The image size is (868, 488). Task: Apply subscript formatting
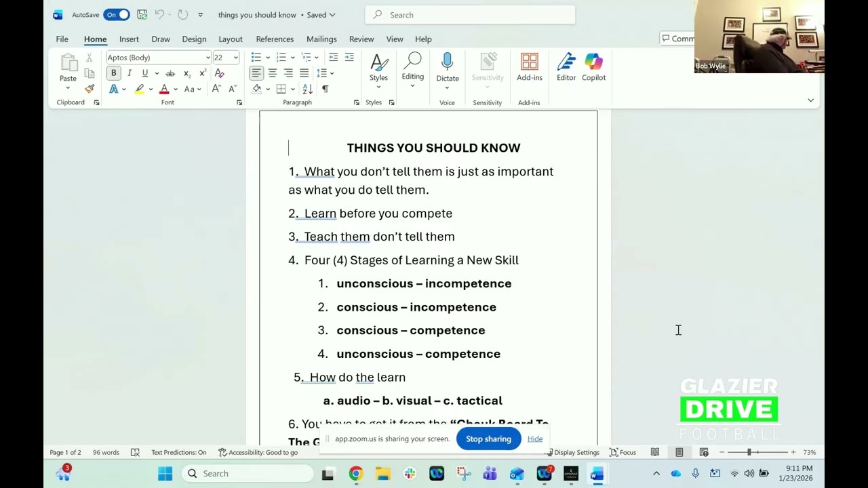(x=186, y=73)
